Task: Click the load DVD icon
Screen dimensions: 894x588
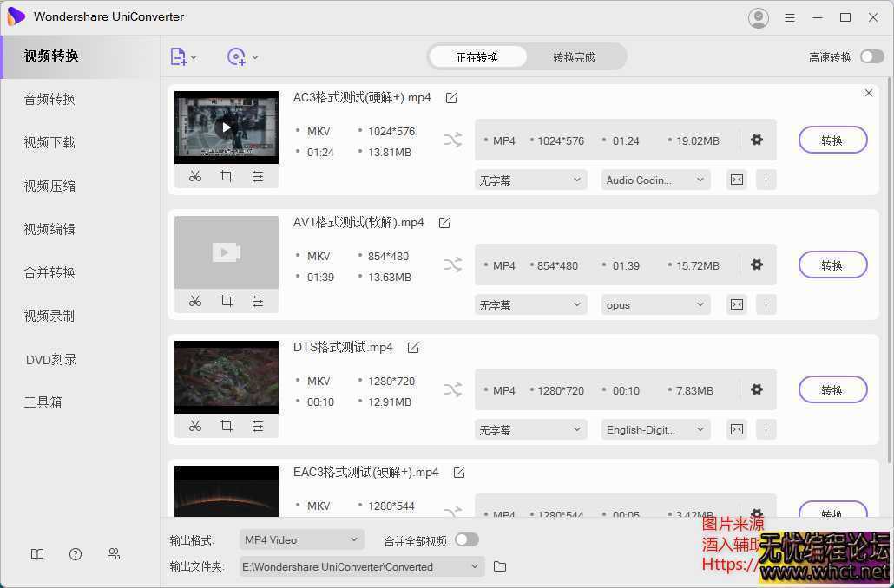Action: [x=236, y=56]
